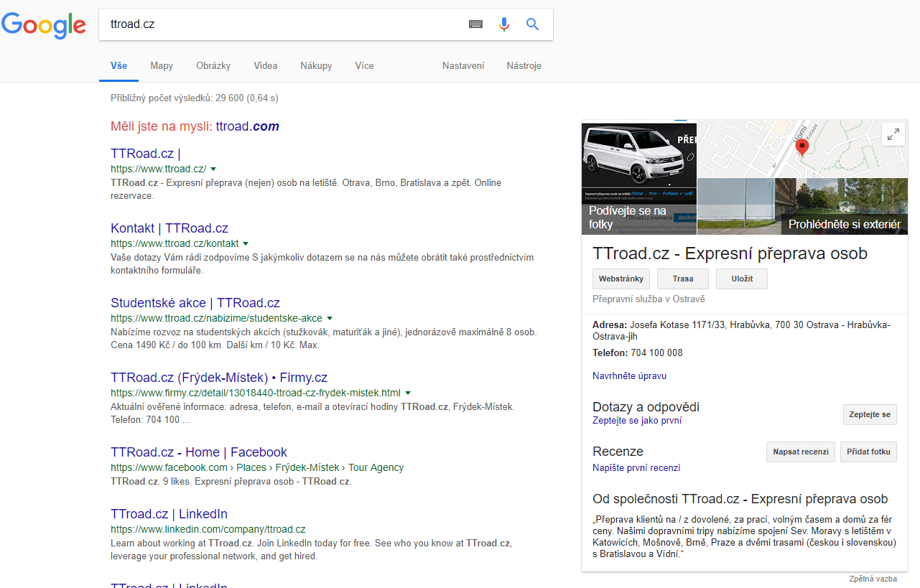
Task: Open the dropdown arrow next to ttroad.cz/kontakt URL
Action: (x=246, y=244)
